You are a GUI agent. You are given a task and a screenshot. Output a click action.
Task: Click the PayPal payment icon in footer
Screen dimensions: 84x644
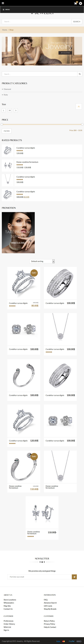tap(71, 641)
